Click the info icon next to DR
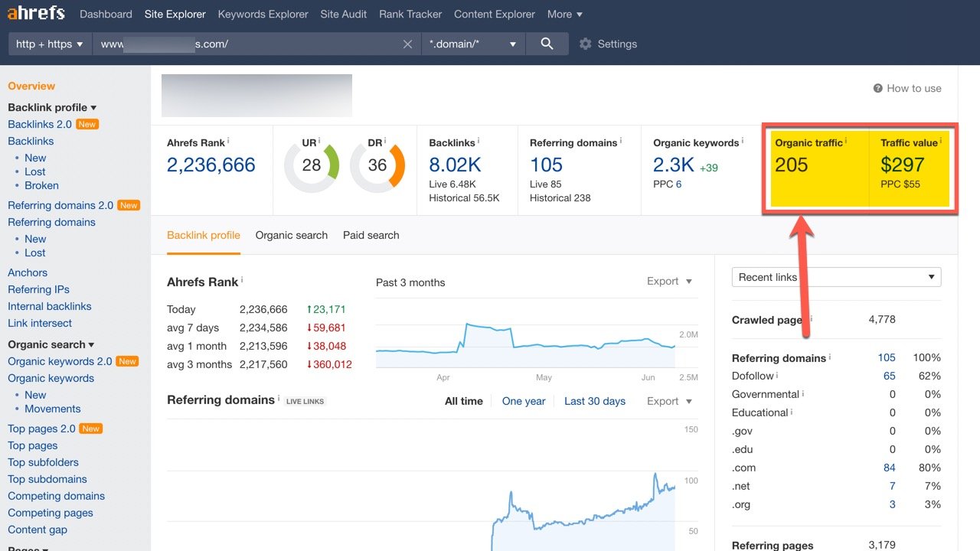 [386, 141]
